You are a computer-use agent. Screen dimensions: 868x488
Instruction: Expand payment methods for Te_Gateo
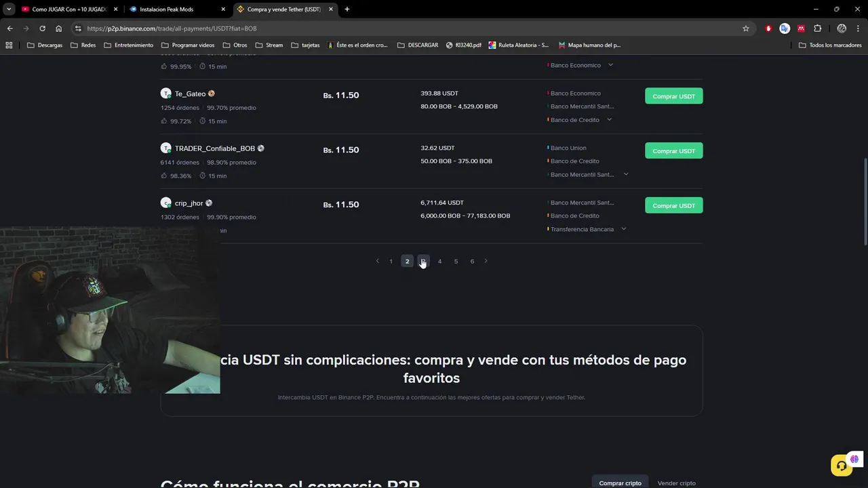click(x=609, y=120)
